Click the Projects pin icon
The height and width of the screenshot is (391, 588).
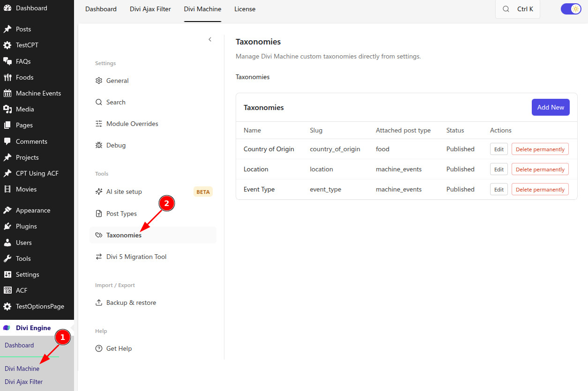pyautogui.click(x=7, y=157)
